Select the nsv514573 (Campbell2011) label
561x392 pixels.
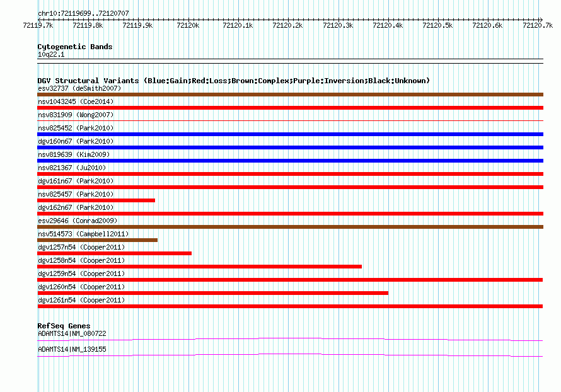point(83,234)
